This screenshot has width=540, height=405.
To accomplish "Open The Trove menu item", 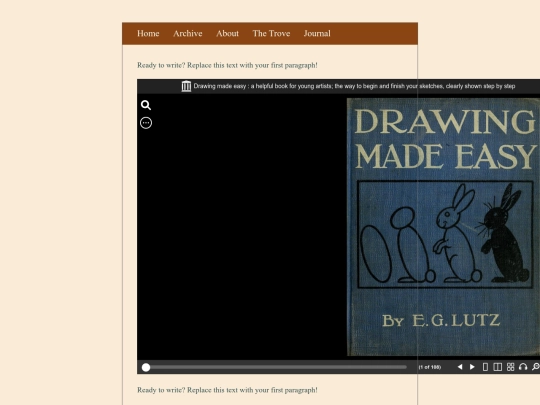I will (271, 33).
